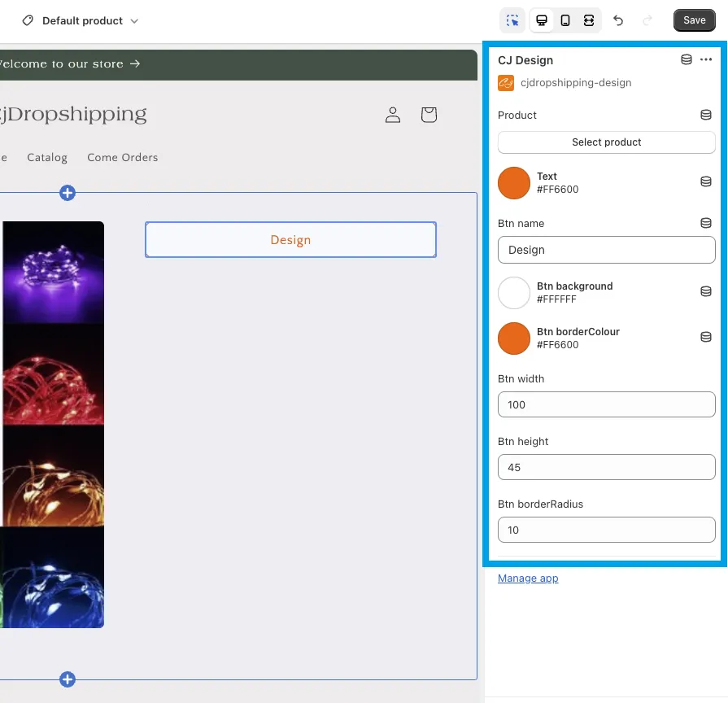Open the shopping cart icon
Viewport: 728px width, 703px height.
[x=429, y=115]
